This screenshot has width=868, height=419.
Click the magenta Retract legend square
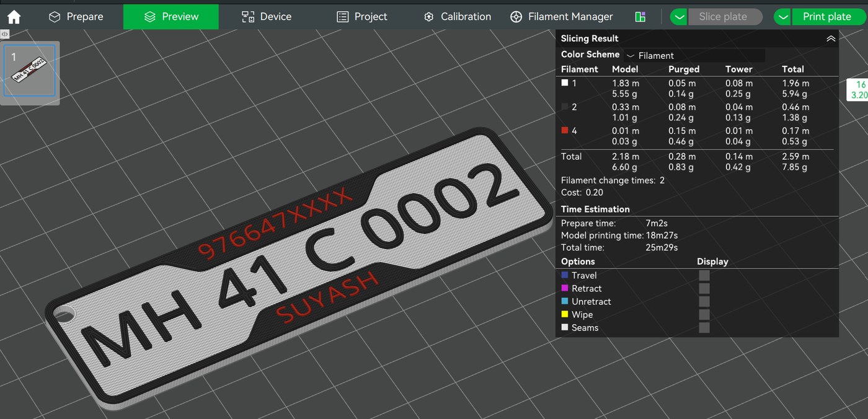coord(565,288)
